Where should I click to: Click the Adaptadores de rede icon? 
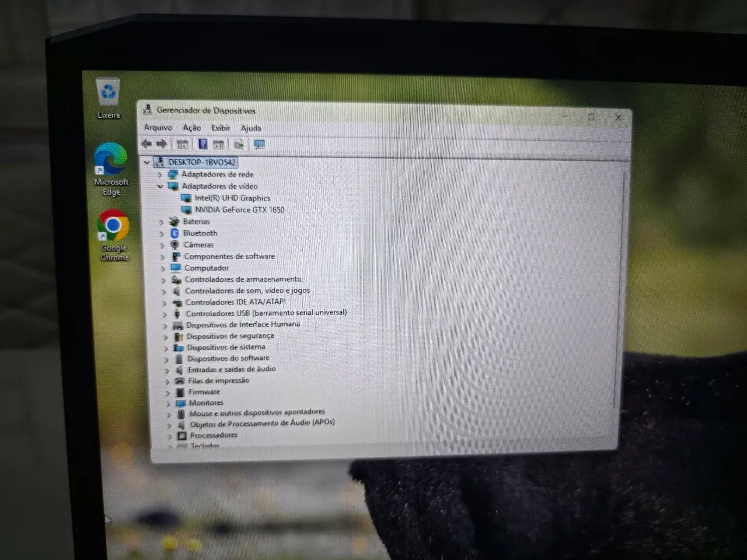pyautogui.click(x=173, y=174)
